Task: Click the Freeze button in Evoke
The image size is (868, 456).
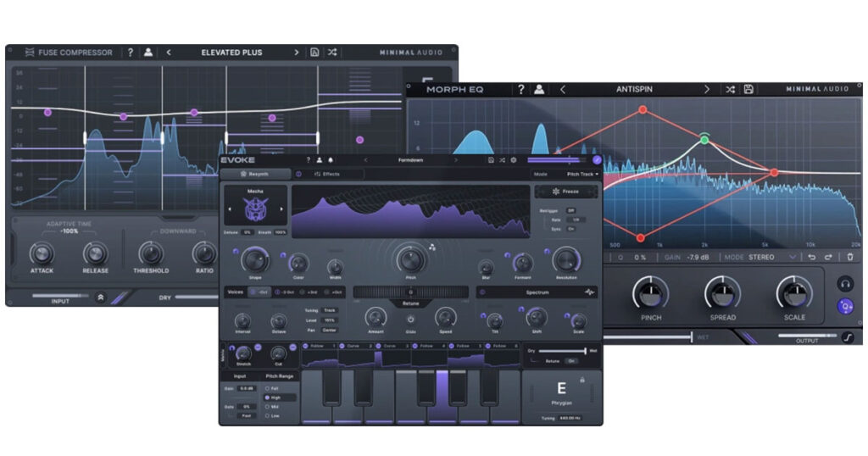Action: (565, 192)
